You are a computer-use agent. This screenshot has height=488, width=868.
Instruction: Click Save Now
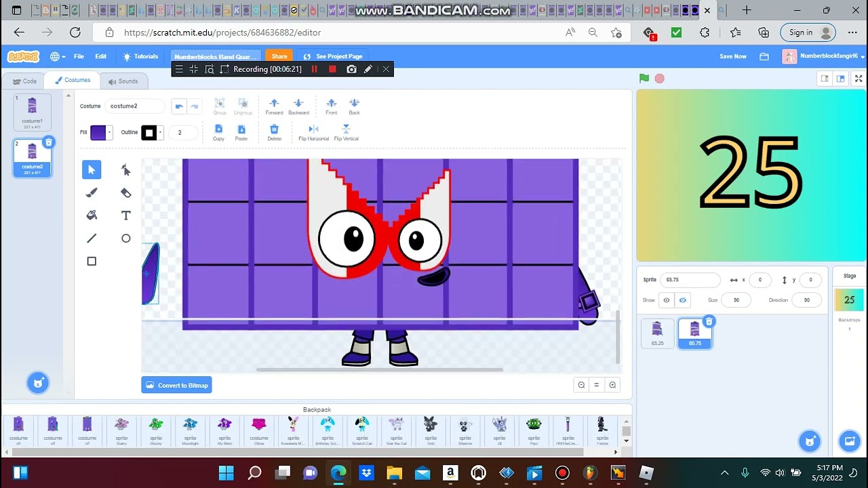(x=733, y=56)
